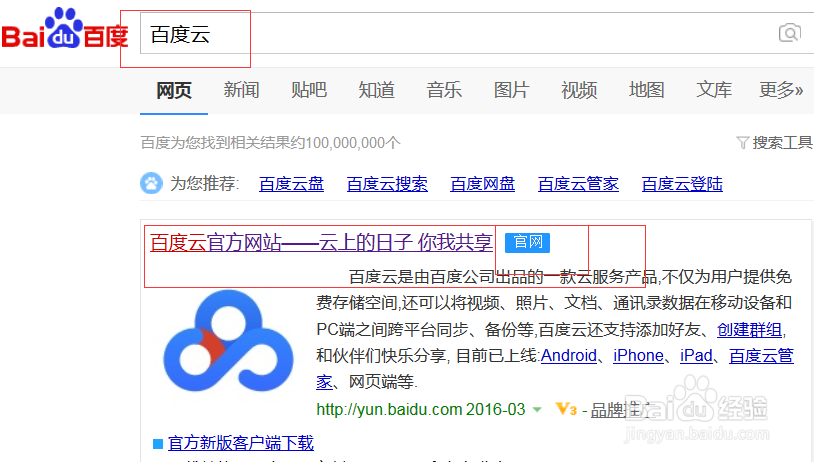This screenshot has height=462, width=814.
Task: Click the Baidu logo
Action: click(x=64, y=29)
